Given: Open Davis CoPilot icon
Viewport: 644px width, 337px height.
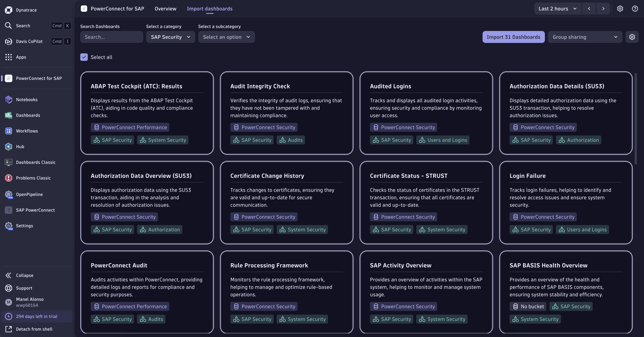Looking at the screenshot, I should (9, 41).
